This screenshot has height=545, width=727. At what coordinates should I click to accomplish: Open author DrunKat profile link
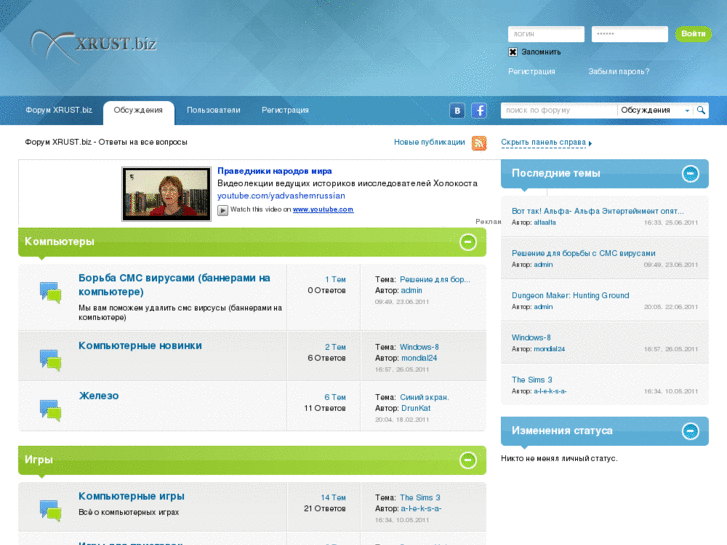415,408
